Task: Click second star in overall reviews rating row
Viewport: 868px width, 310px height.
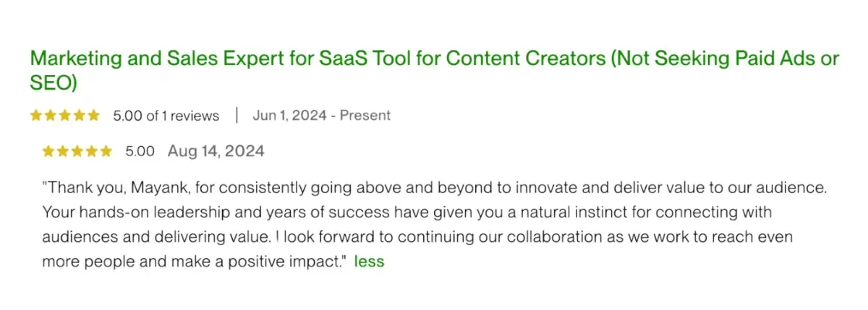Action: (x=50, y=115)
